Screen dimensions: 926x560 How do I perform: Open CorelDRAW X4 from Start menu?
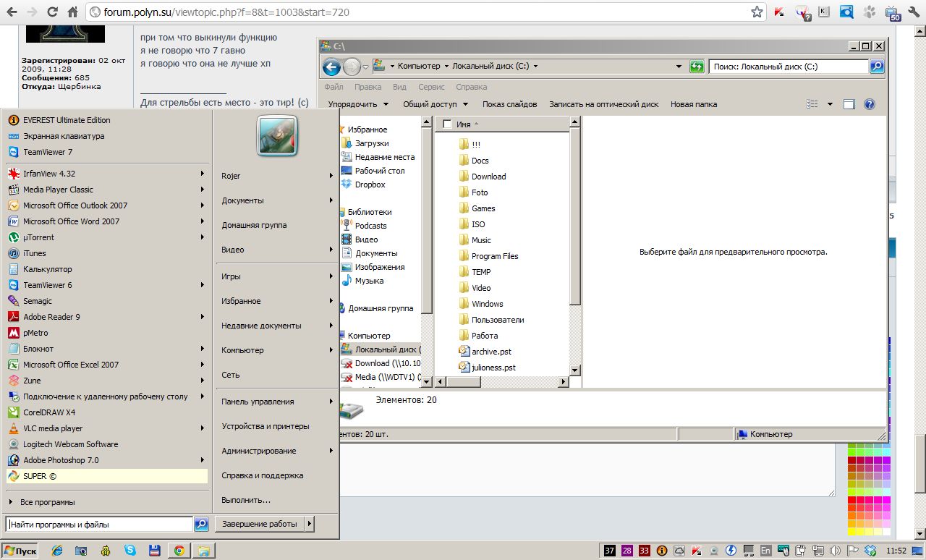[x=49, y=412]
